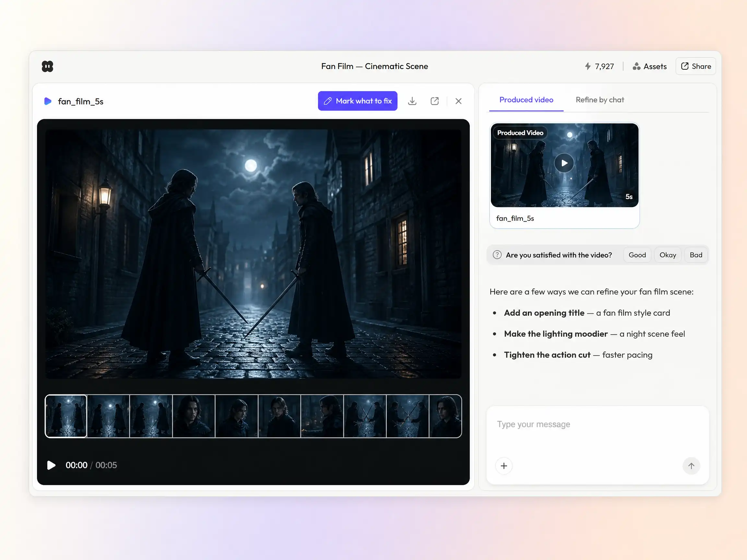Click the blue play icon beside fan_film_5s title
The image size is (747, 560).
[x=48, y=101]
